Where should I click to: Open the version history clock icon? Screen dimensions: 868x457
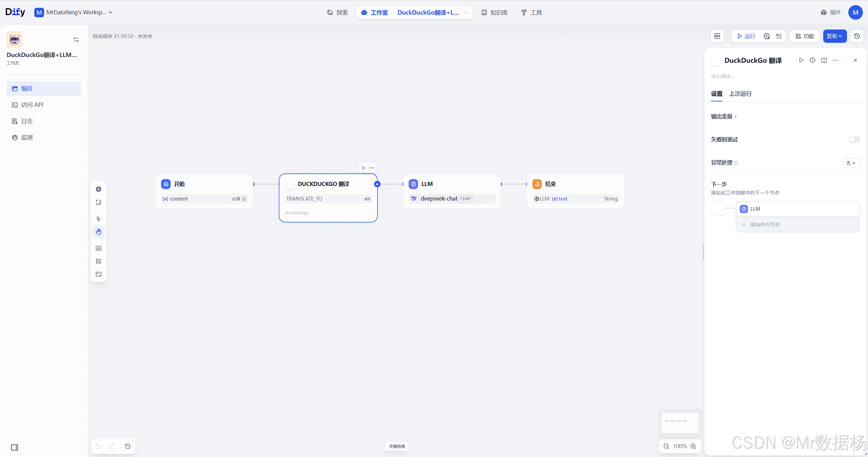click(857, 36)
